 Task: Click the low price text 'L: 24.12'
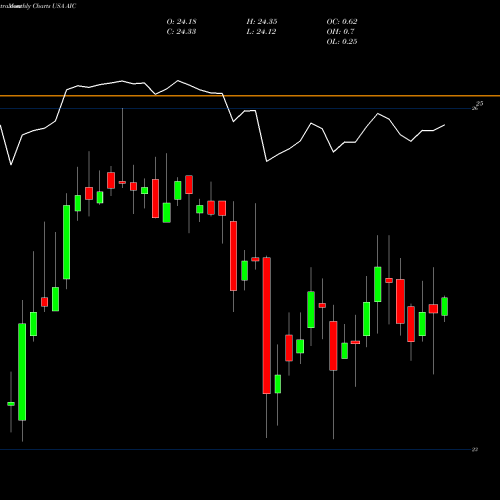point(261,32)
